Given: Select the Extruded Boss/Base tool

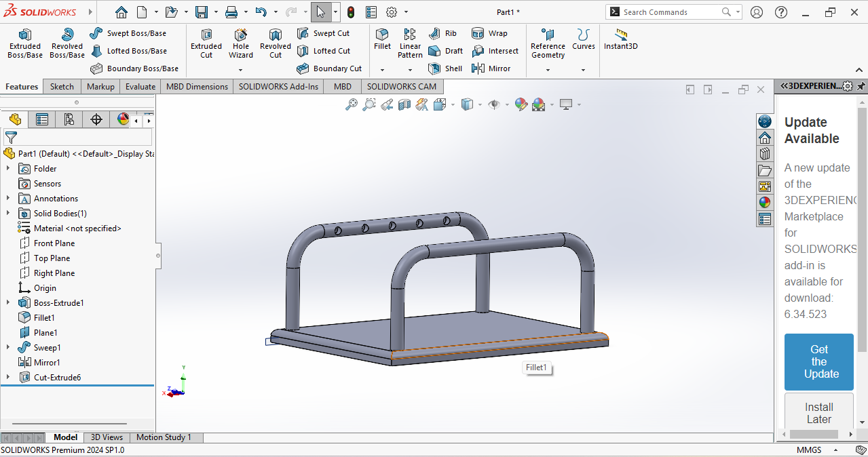Looking at the screenshot, I should pos(25,43).
